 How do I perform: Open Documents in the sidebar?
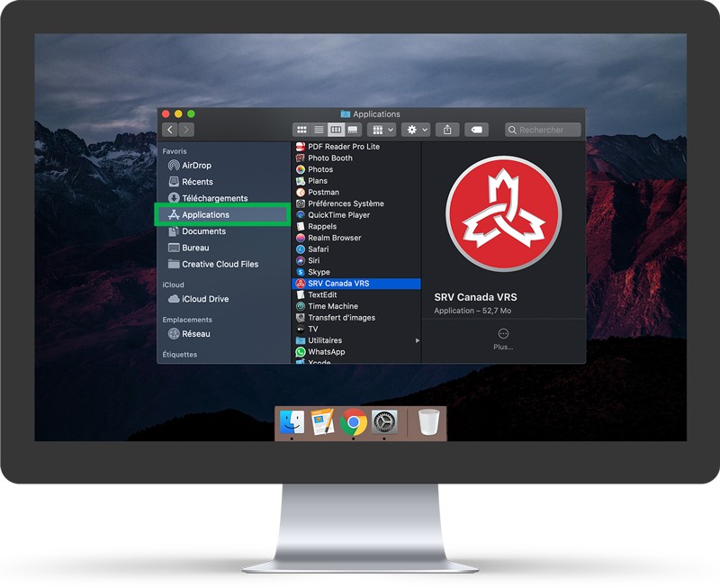point(223,231)
